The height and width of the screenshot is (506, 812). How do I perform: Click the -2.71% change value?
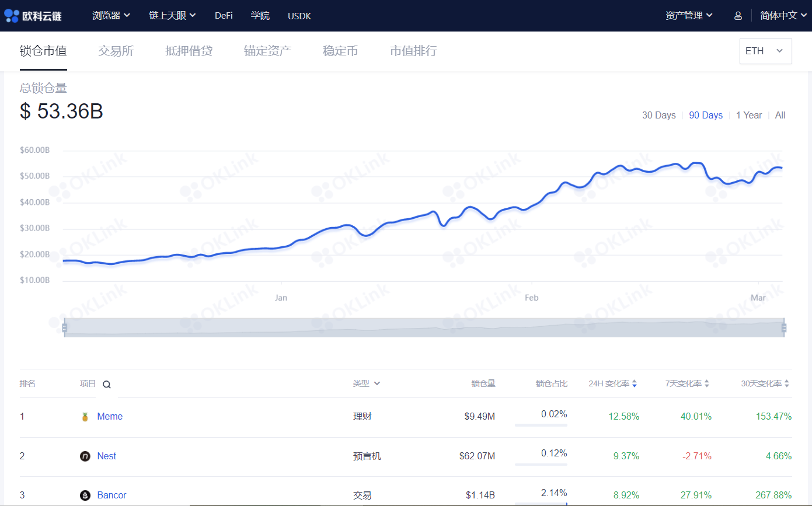698,456
